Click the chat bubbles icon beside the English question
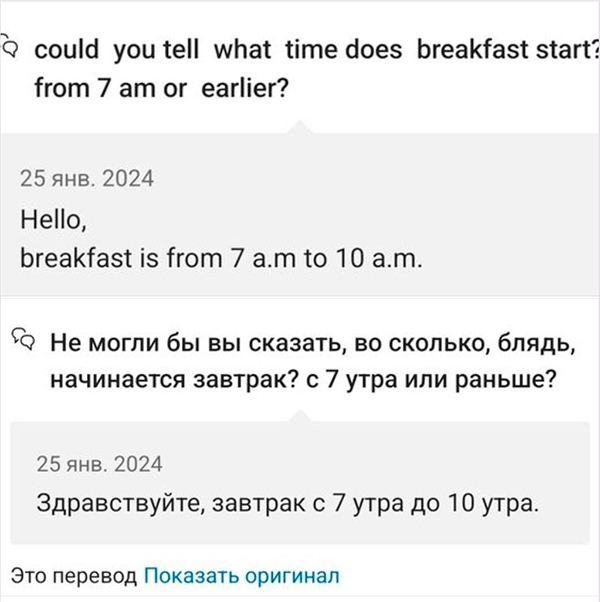This screenshot has height=602, width=600. click(9, 48)
